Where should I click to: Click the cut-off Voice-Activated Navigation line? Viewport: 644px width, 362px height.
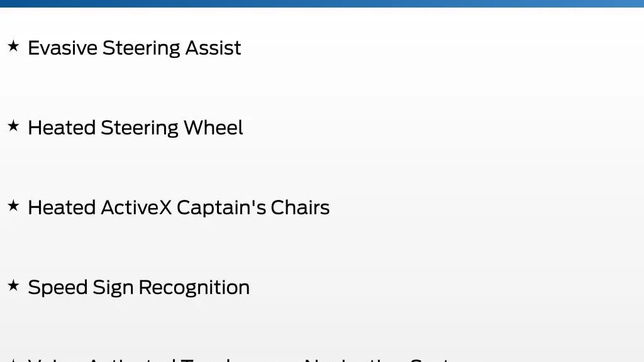pos(247,359)
